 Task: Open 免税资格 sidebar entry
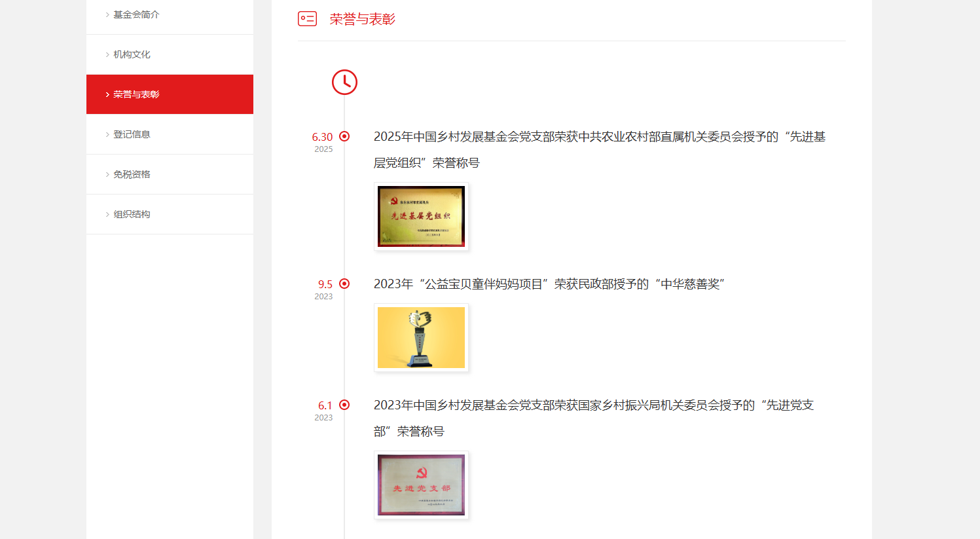tap(132, 174)
